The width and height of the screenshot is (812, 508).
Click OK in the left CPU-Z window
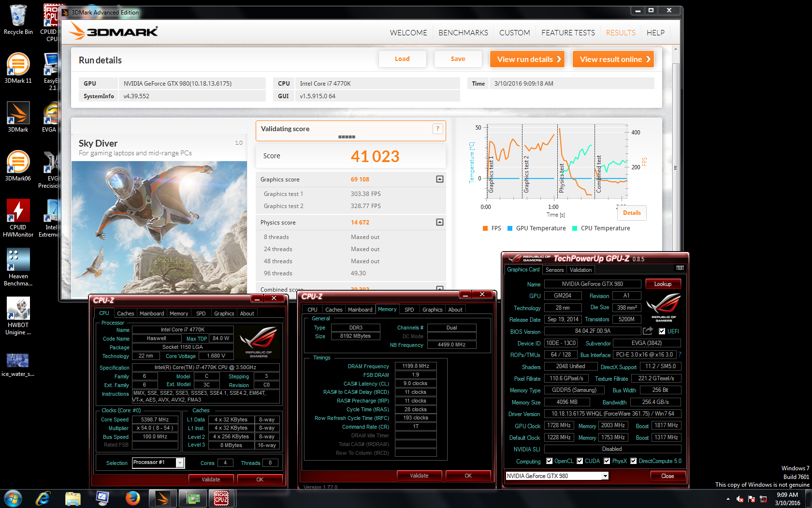260,479
